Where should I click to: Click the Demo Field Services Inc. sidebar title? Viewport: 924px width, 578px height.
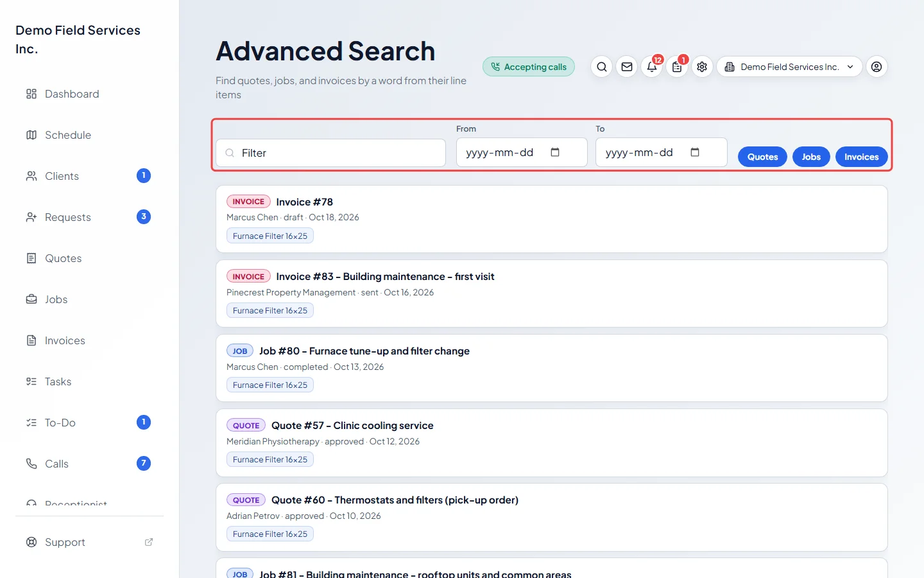click(78, 39)
